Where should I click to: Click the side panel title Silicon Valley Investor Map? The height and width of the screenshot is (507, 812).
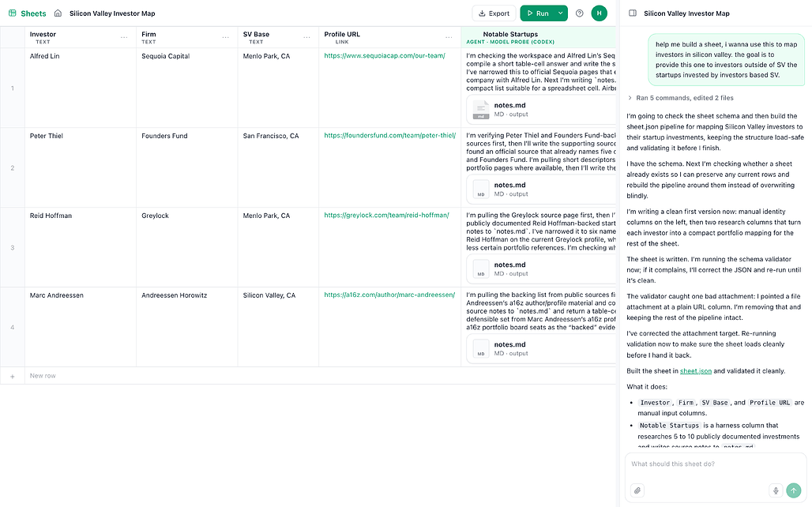[686, 13]
